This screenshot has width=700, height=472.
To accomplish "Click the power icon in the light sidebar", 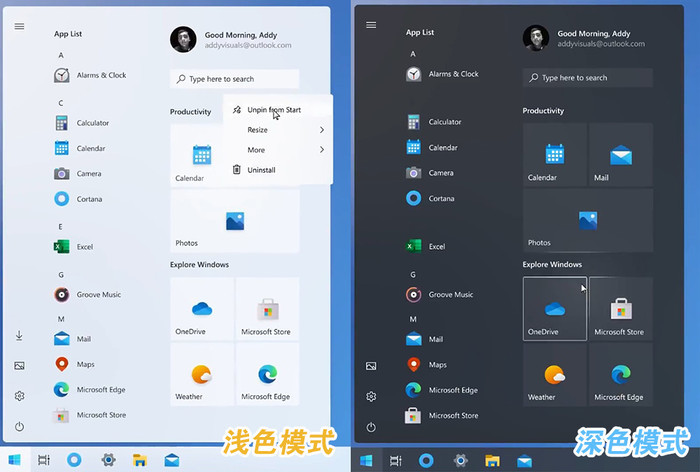I will [x=19, y=427].
